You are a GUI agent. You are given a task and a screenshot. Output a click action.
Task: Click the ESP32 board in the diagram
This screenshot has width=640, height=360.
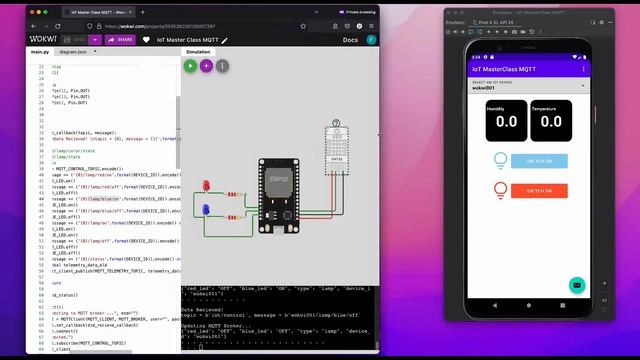click(279, 196)
